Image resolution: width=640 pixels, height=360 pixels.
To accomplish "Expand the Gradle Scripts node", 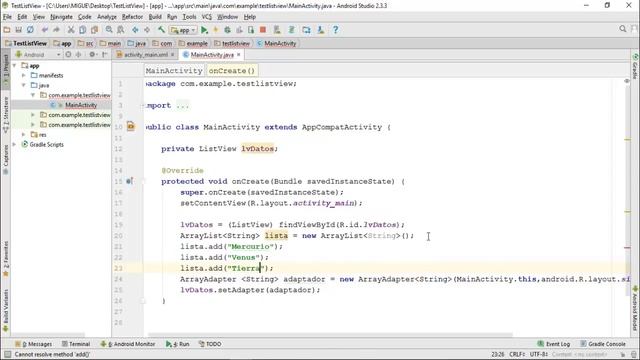I will pos(14,144).
